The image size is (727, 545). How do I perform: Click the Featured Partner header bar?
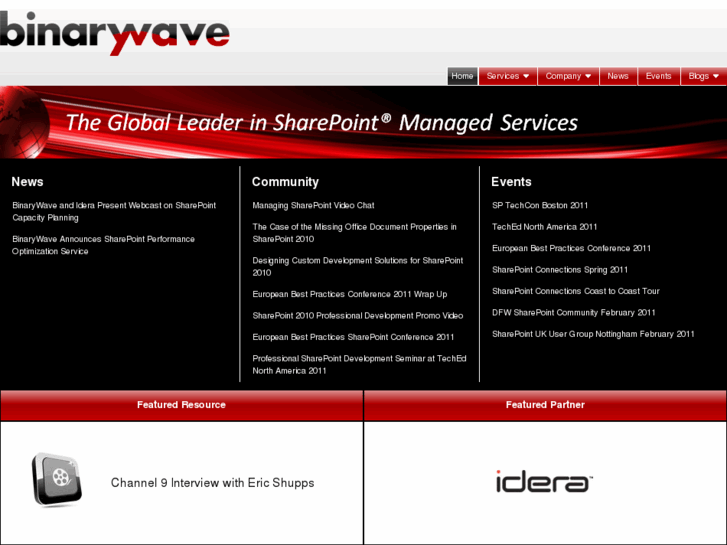pos(545,405)
